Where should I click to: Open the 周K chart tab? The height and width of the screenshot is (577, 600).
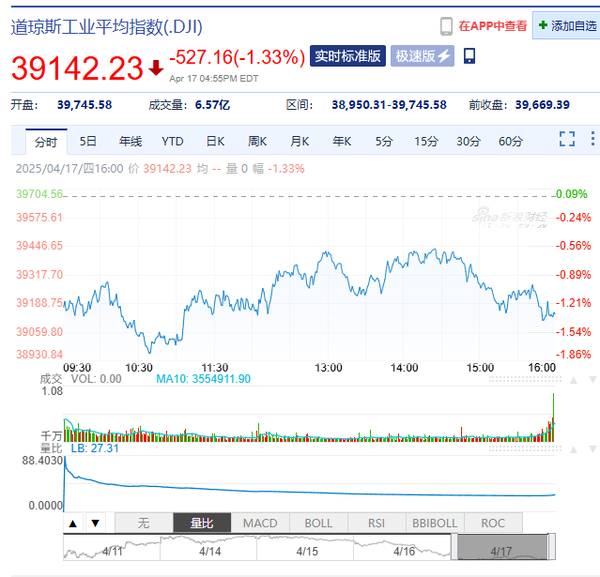257,141
